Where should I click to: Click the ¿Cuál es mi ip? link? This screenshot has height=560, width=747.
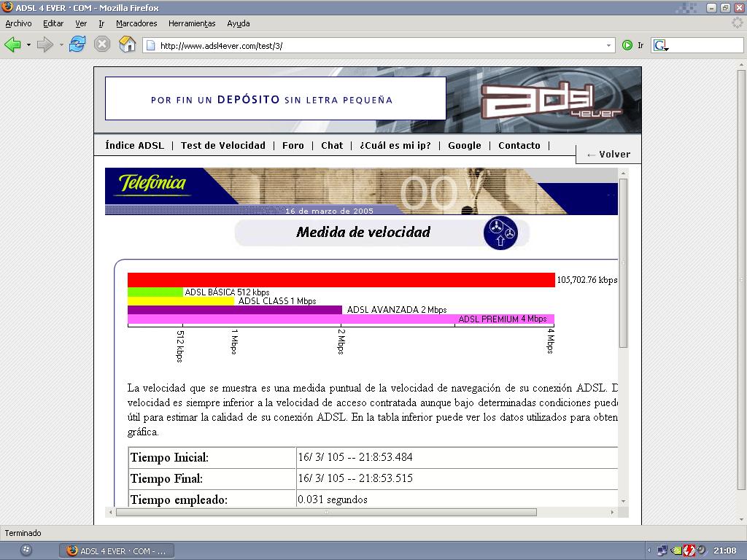coord(395,146)
